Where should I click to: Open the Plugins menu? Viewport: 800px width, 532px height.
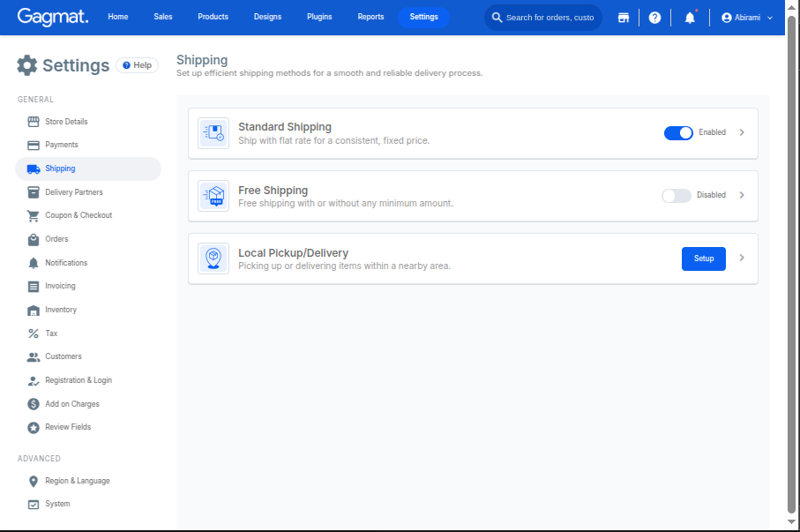pos(319,17)
